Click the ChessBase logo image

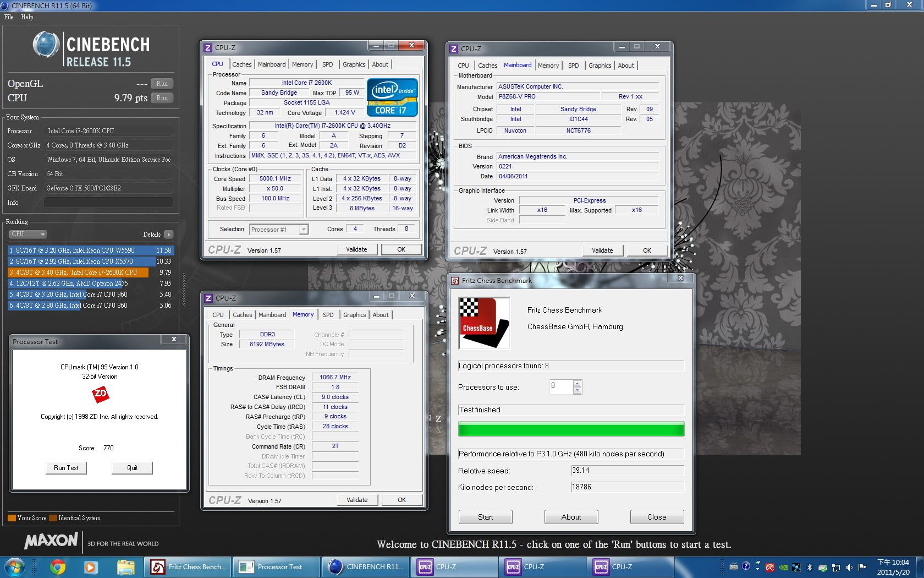coord(484,323)
